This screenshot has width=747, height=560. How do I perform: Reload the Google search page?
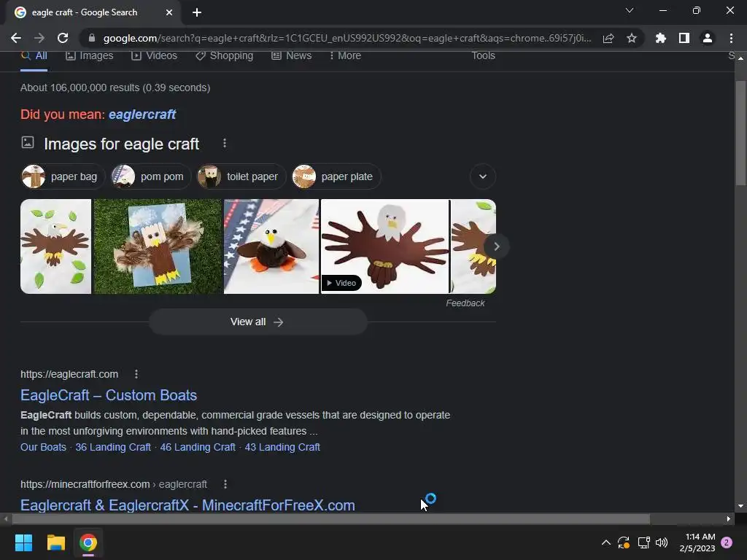63,38
